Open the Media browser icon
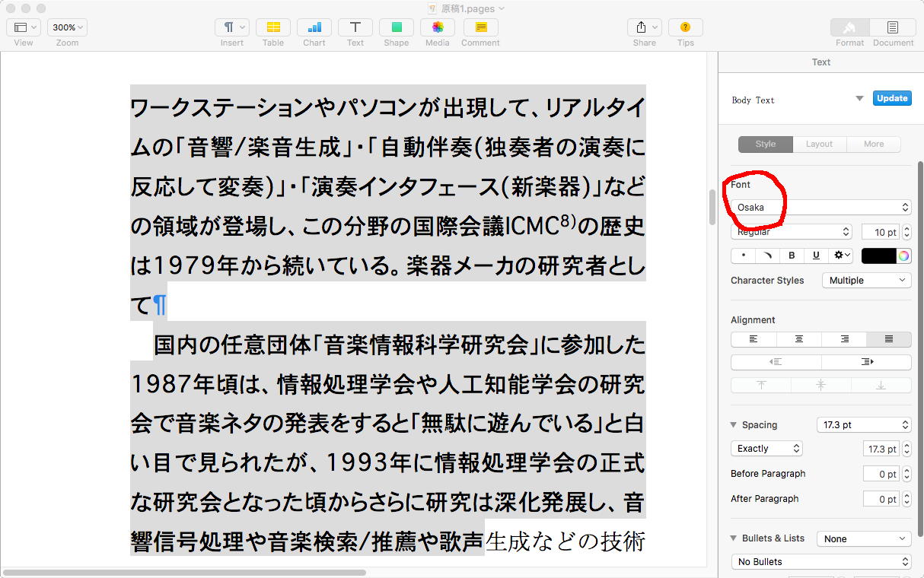Screen dimensions: 924x578 coord(438,27)
